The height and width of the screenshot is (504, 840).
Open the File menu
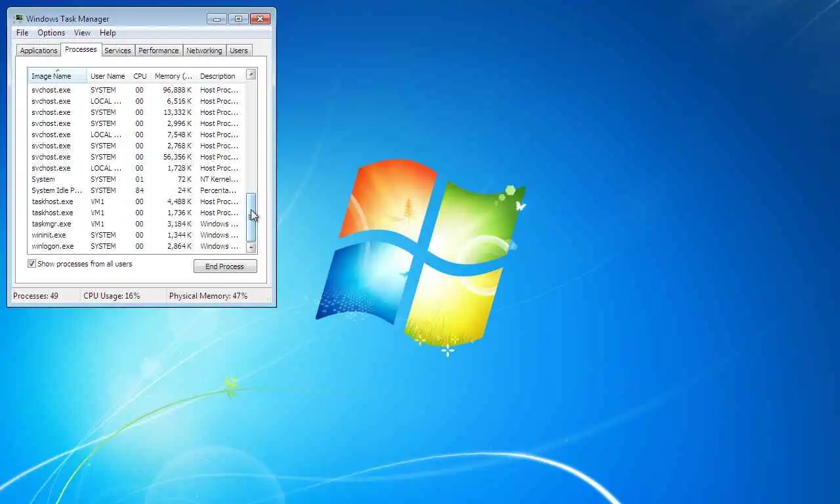(x=22, y=33)
